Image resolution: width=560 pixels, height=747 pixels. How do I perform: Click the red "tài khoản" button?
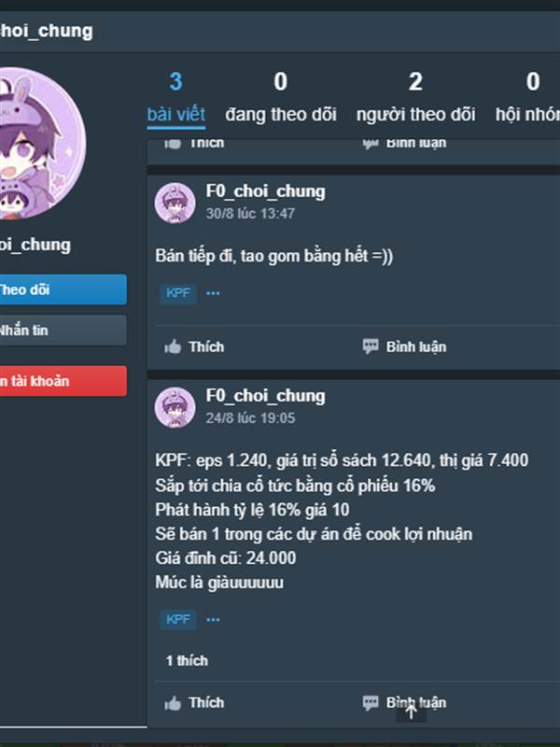pyautogui.click(x=63, y=381)
